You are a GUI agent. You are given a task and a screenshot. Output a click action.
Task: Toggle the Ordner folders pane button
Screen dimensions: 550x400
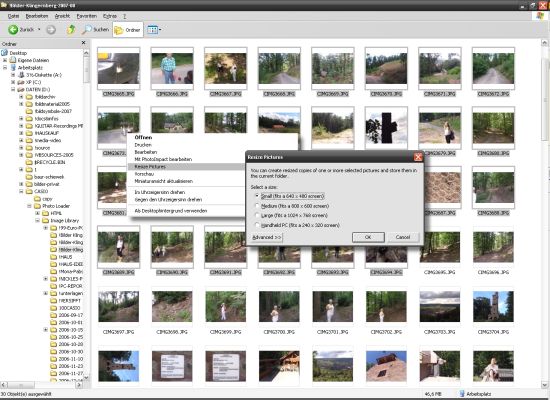[128, 30]
